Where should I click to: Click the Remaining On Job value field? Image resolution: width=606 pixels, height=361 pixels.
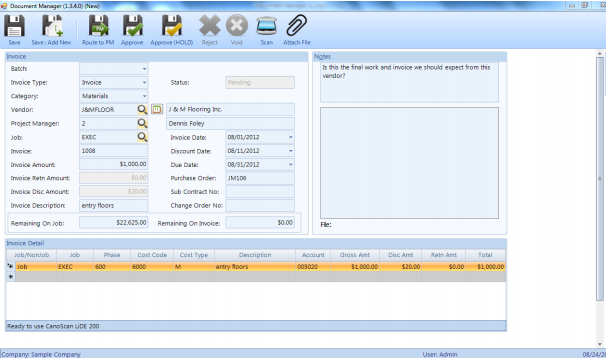click(x=114, y=223)
